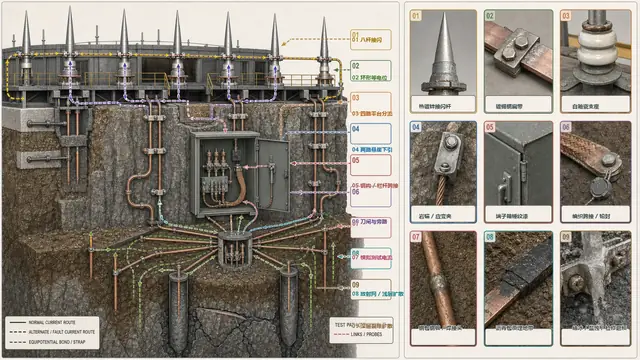Click the LINKS / PROBES legend entry
Viewport: 640px width, 360px height.
pyautogui.click(x=358, y=334)
